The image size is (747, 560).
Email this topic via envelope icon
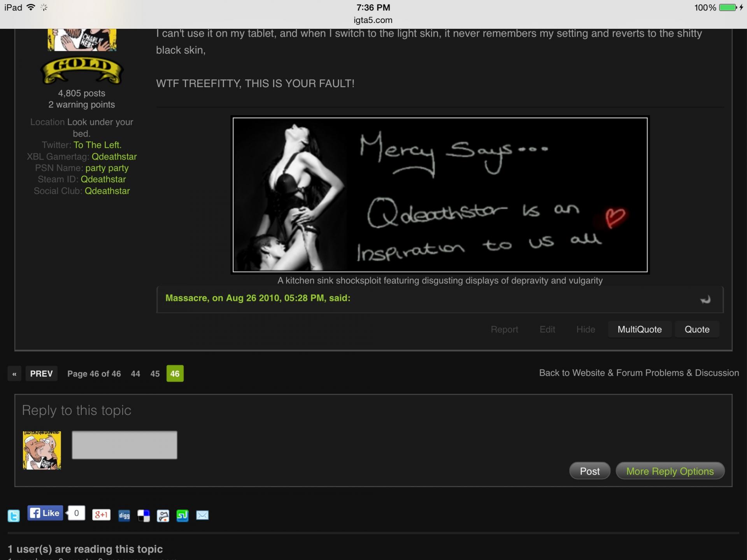pyautogui.click(x=202, y=515)
